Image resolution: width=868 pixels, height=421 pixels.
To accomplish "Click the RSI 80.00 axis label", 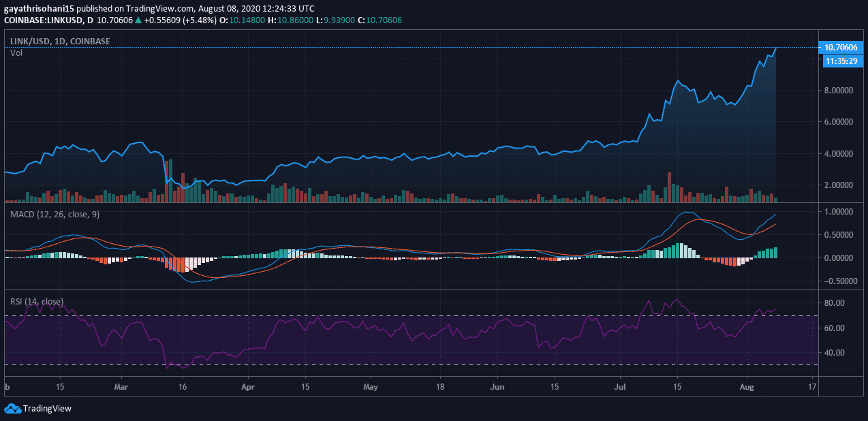I will (x=835, y=303).
